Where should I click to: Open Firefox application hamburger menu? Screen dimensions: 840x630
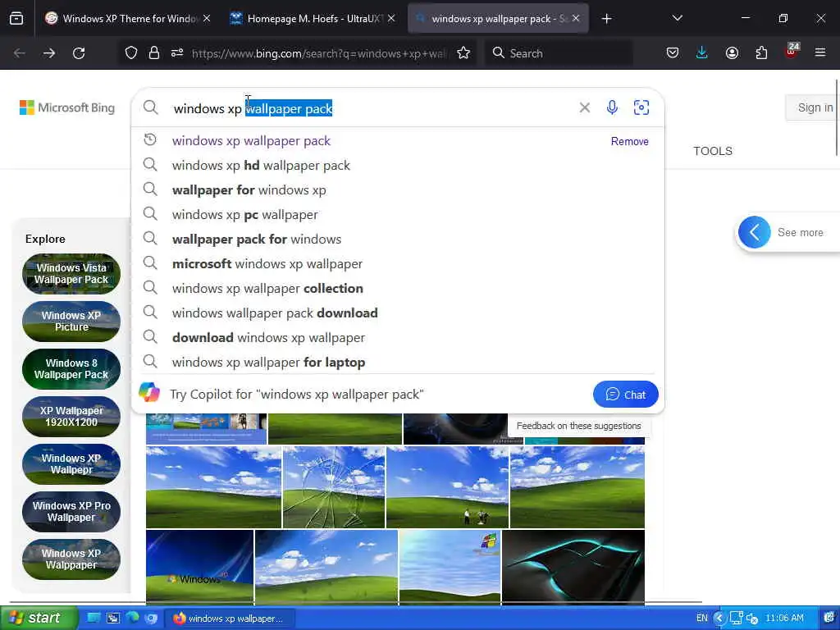[820, 52]
